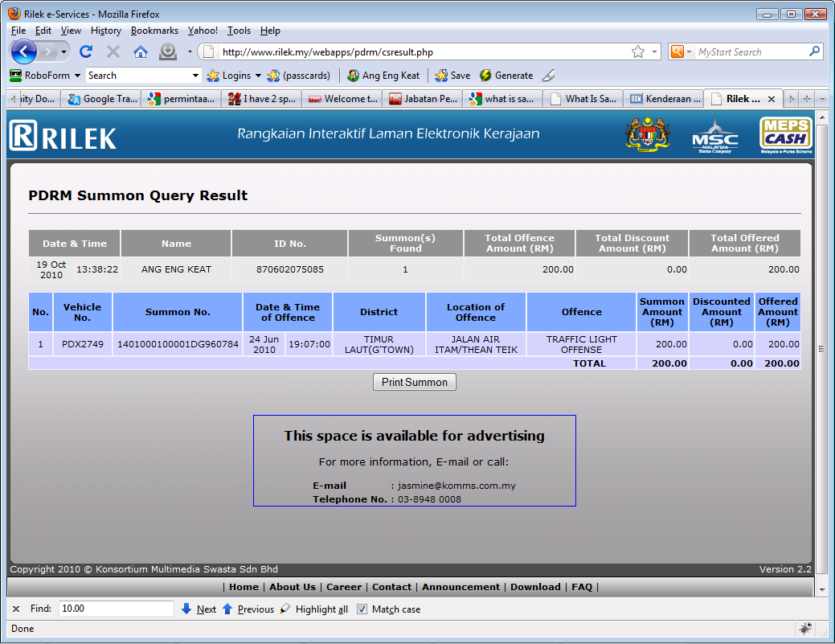The image size is (835, 644).
Task: Open the Download footer link
Action: point(535,586)
